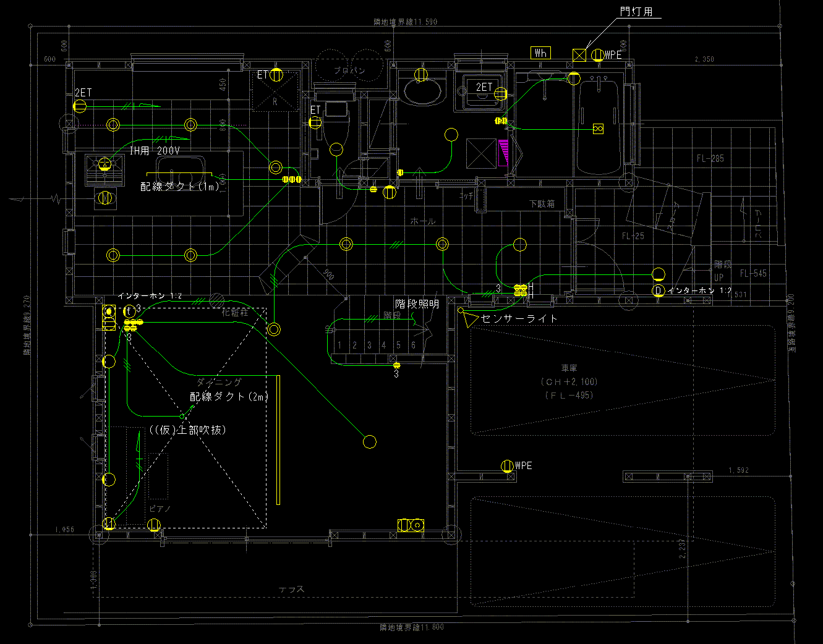Click the 2ET label in washing machine

click(484, 87)
